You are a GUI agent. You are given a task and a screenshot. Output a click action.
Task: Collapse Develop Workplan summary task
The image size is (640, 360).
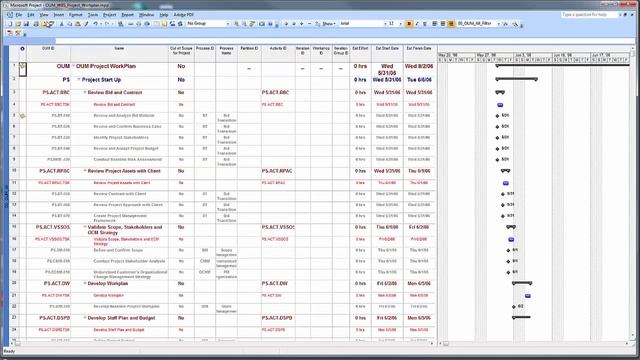click(x=85, y=283)
